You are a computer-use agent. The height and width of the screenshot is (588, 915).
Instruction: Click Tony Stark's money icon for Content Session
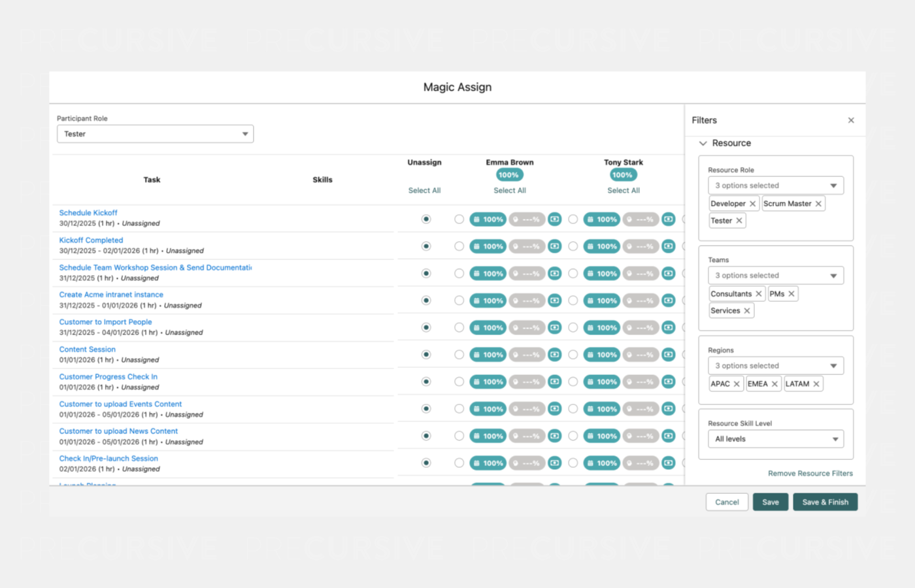(668, 355)
